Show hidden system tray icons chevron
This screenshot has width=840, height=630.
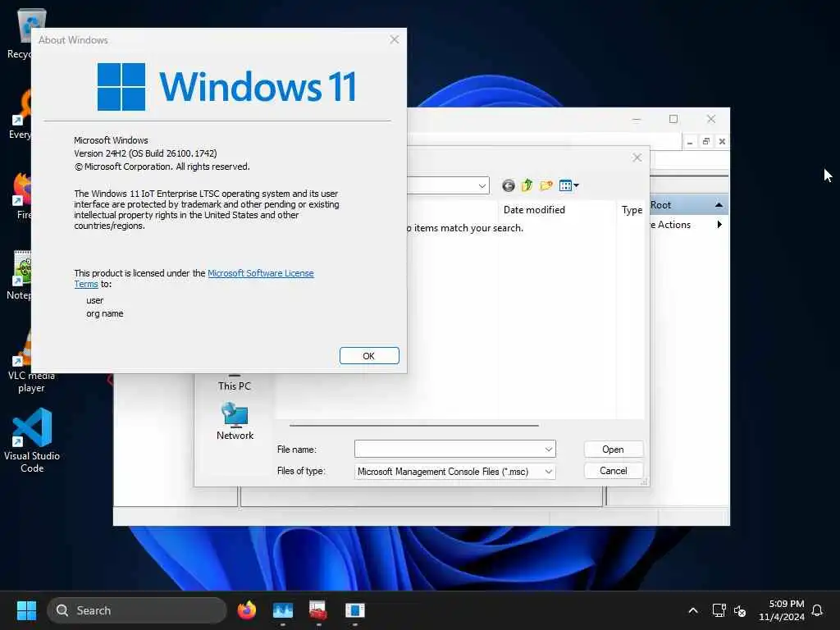pos(692,610)
